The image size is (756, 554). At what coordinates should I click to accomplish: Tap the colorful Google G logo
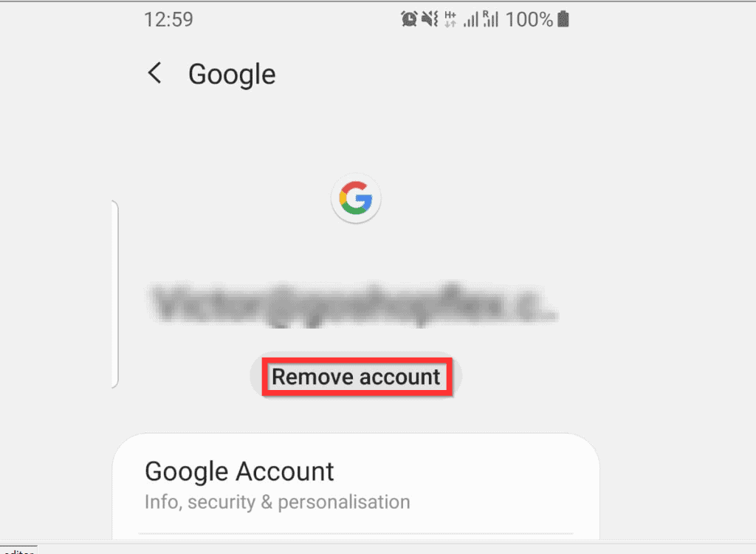coord(356,198)
